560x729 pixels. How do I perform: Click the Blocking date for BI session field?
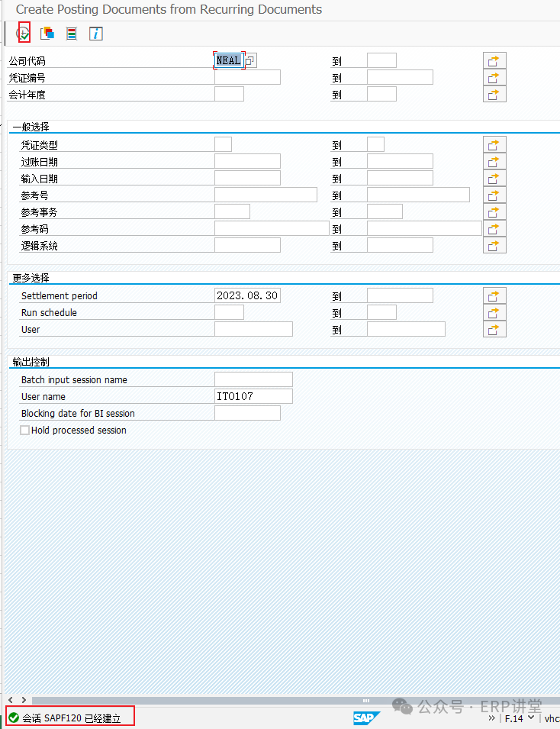246,413
